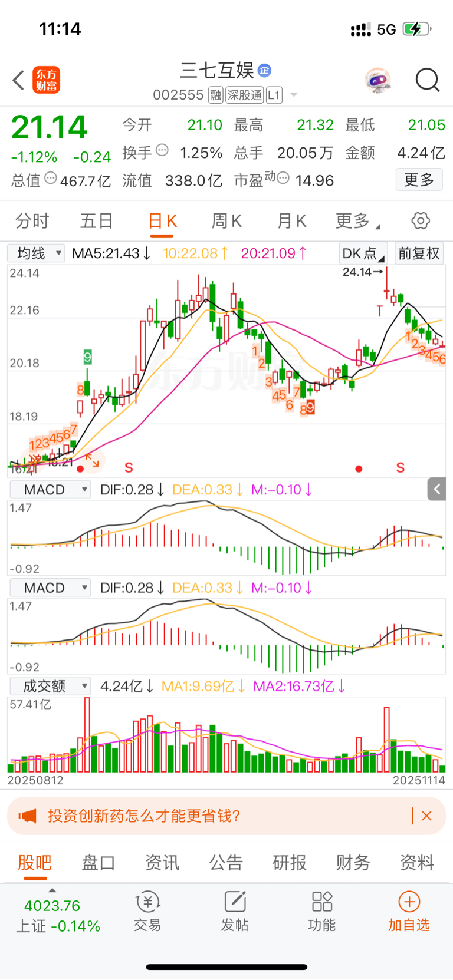
Task: Tap the right S signal marker
Action: pos(401,468)
